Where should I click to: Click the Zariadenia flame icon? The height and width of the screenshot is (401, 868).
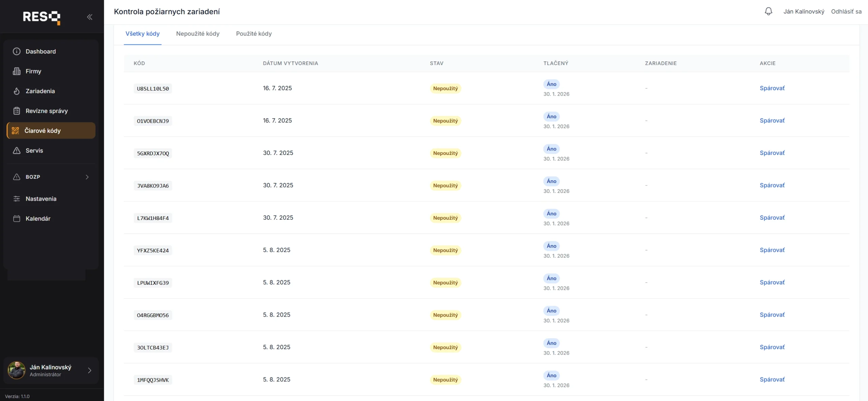click(17, 91)
